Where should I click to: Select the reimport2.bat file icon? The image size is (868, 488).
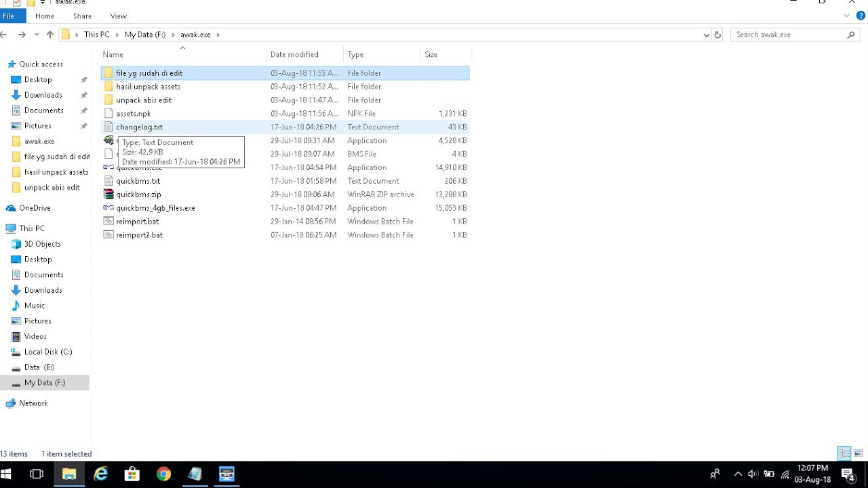pos(108,235)
